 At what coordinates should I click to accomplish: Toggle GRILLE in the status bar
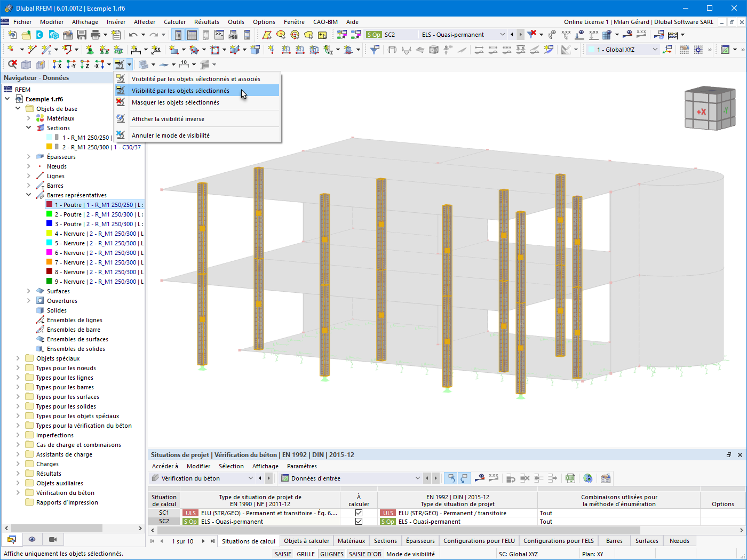[306, 554]
